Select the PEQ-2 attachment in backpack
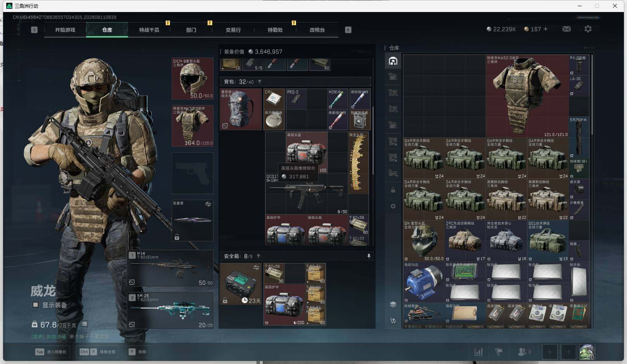The image size is (627, 364). coord(296,99)
